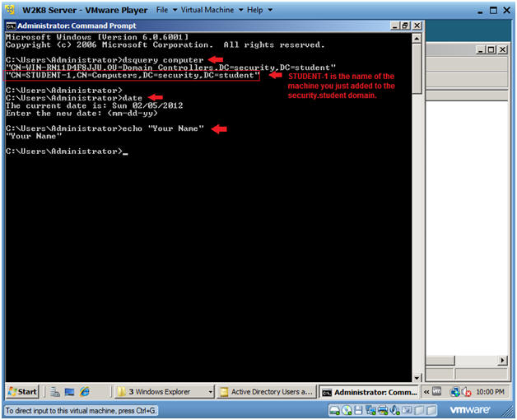This screenshot has height=420, width=517.
Task: Open the network connection tray icon
Action: coord(455,392)
